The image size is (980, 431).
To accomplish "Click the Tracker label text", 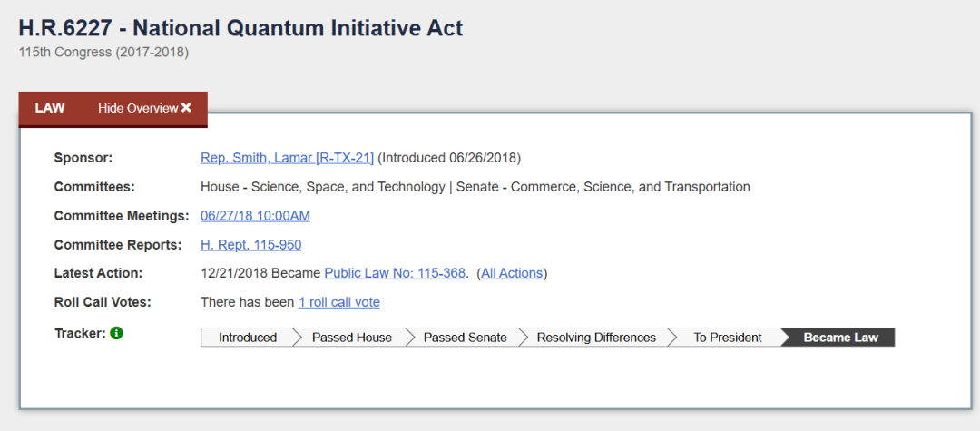I will tap(80, 333).
